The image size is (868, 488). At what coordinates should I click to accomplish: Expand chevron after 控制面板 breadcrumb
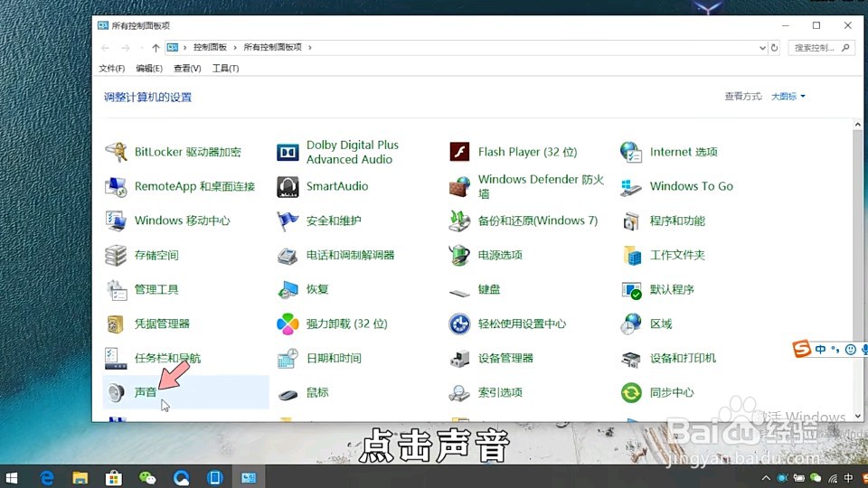(235, 48)
